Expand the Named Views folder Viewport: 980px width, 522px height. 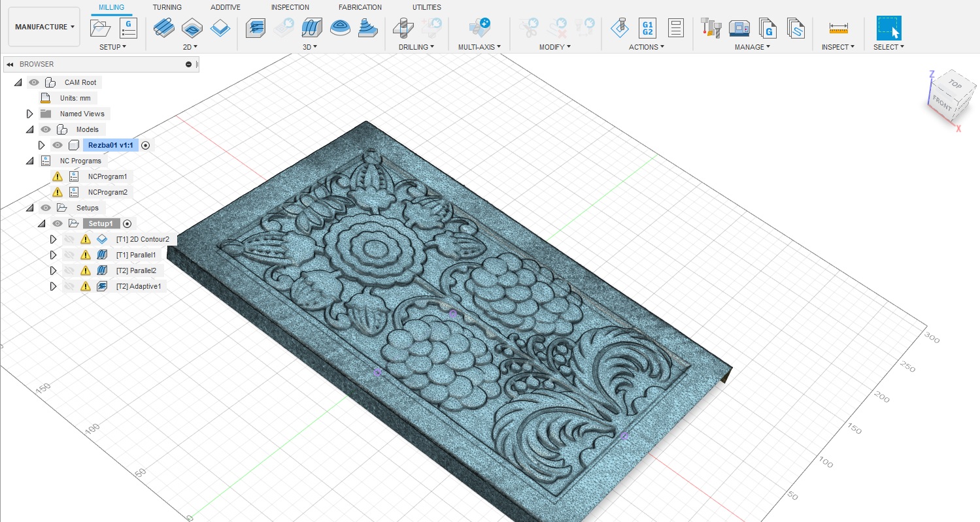pyautogui.click(x=29, y=114)
